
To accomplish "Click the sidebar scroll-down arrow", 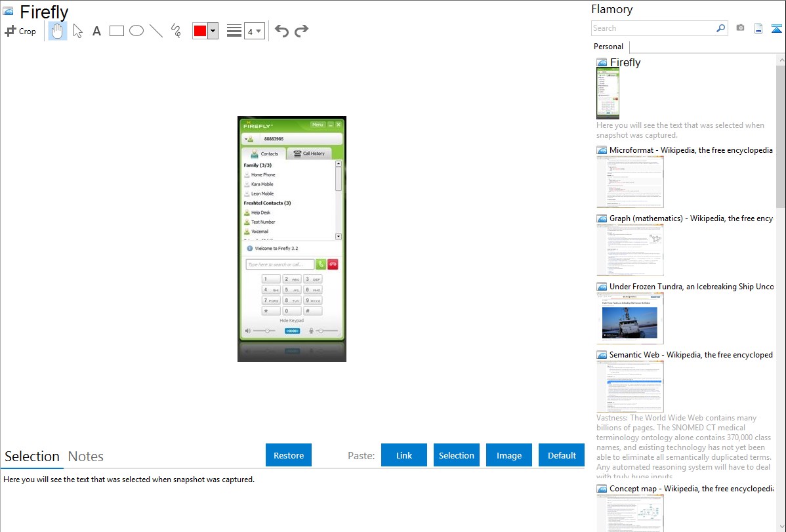I will 781,527.
